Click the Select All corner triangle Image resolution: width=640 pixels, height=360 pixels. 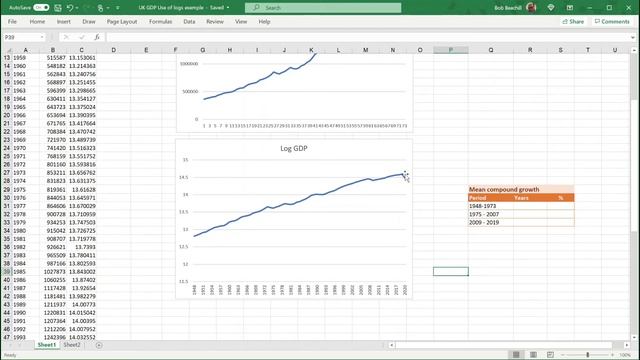[x=8, y=50]
